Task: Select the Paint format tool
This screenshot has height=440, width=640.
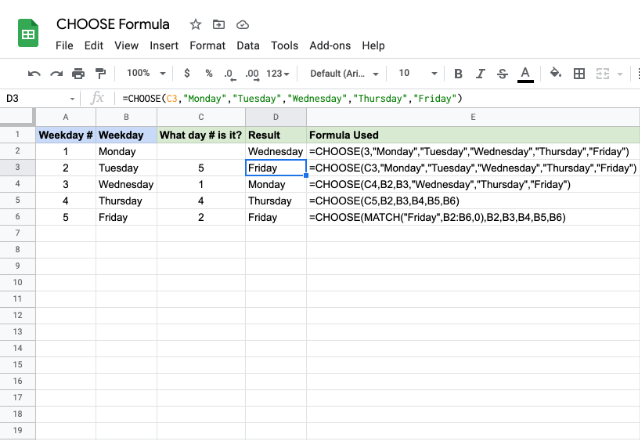Action: (100, 73)
